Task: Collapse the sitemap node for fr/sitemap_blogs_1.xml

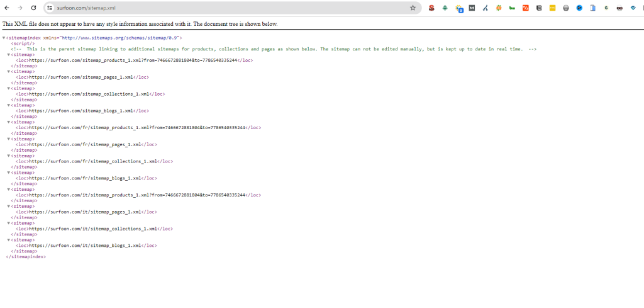Action: pos(9,173)
